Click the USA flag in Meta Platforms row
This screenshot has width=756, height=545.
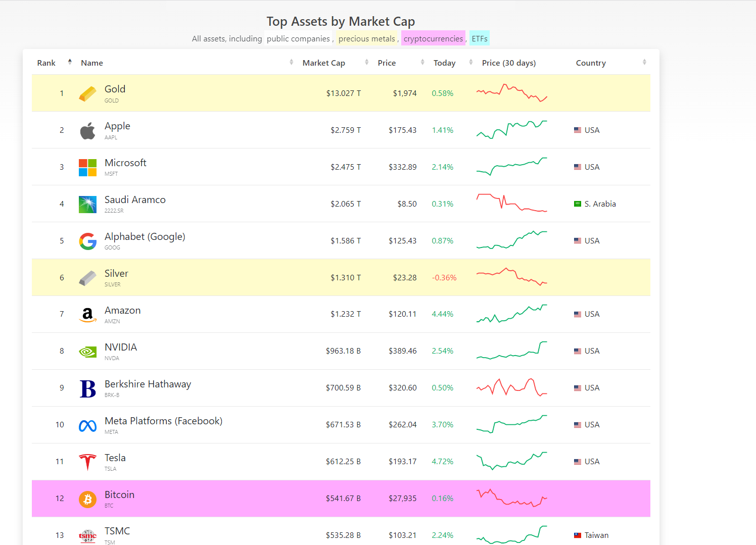[x=578, y=425]
